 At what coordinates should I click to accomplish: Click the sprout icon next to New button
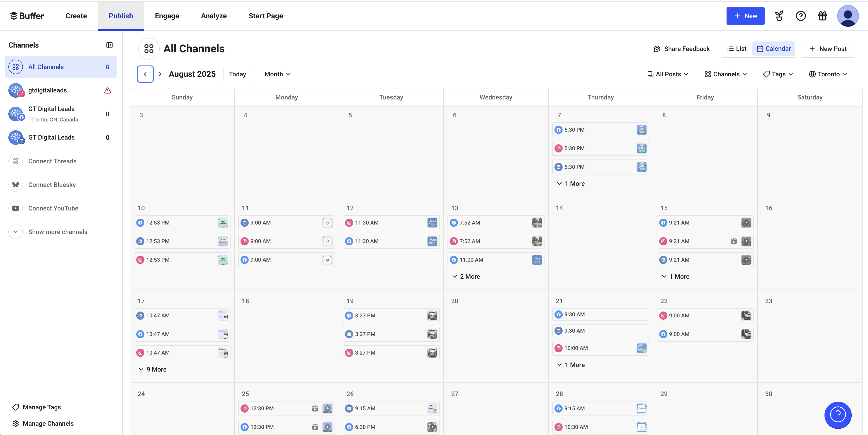779,16
